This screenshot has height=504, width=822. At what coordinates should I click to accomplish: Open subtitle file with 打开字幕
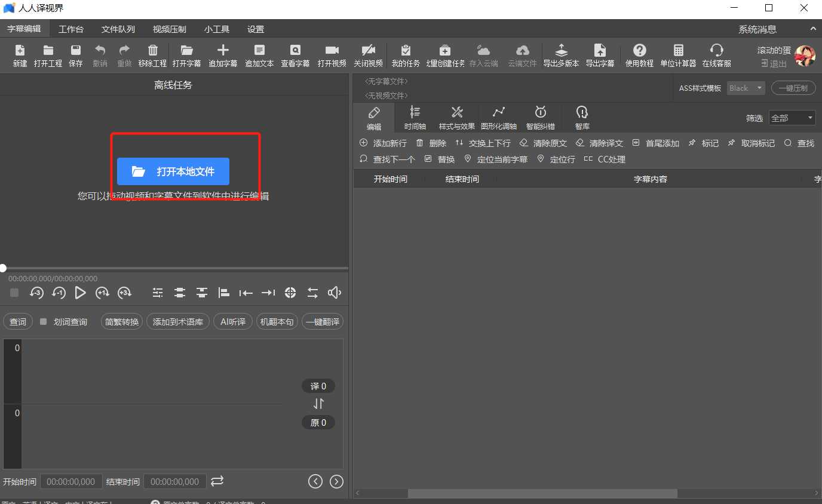click(x=186, y=56)
